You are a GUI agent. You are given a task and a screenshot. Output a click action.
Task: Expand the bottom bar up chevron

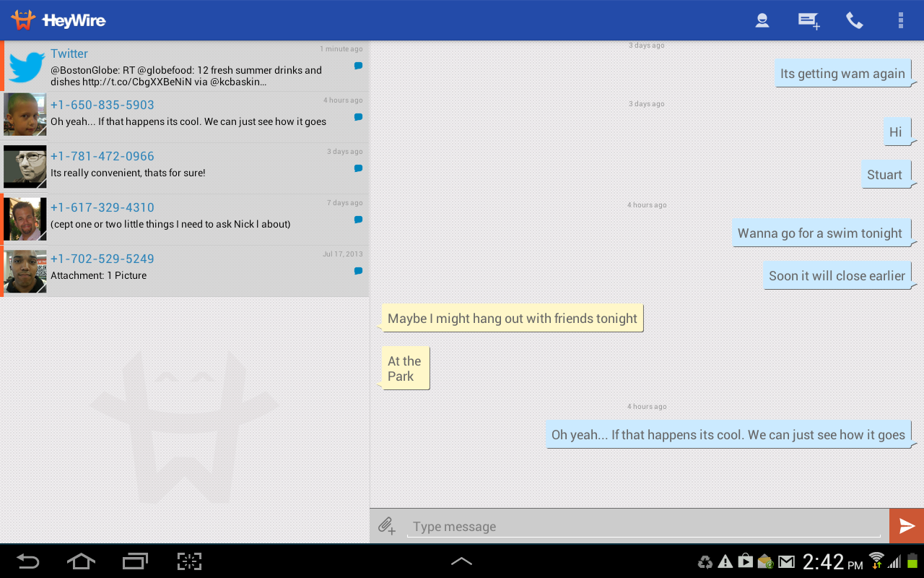pos(461,561)
